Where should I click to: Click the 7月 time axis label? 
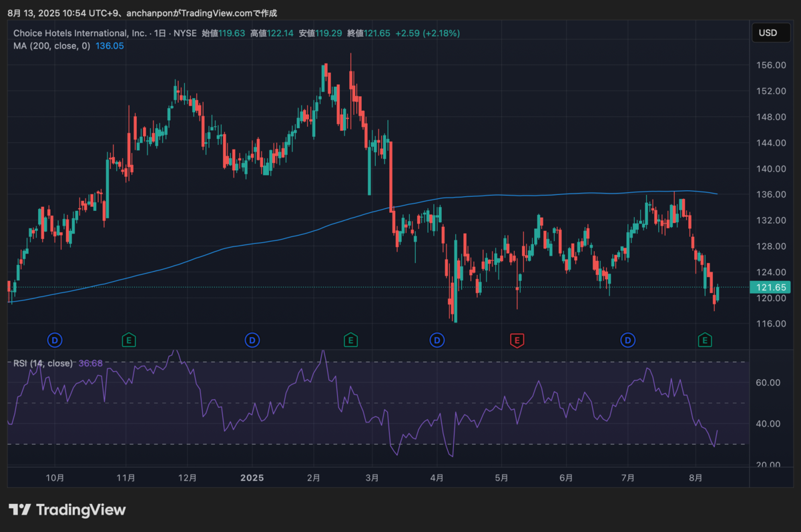tap(627, 478)
